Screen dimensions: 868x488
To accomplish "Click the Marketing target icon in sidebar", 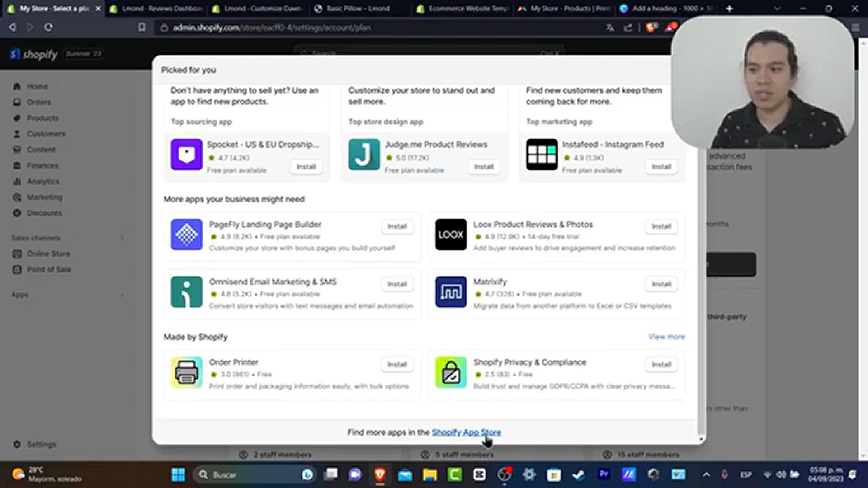I will click(17, 197).
